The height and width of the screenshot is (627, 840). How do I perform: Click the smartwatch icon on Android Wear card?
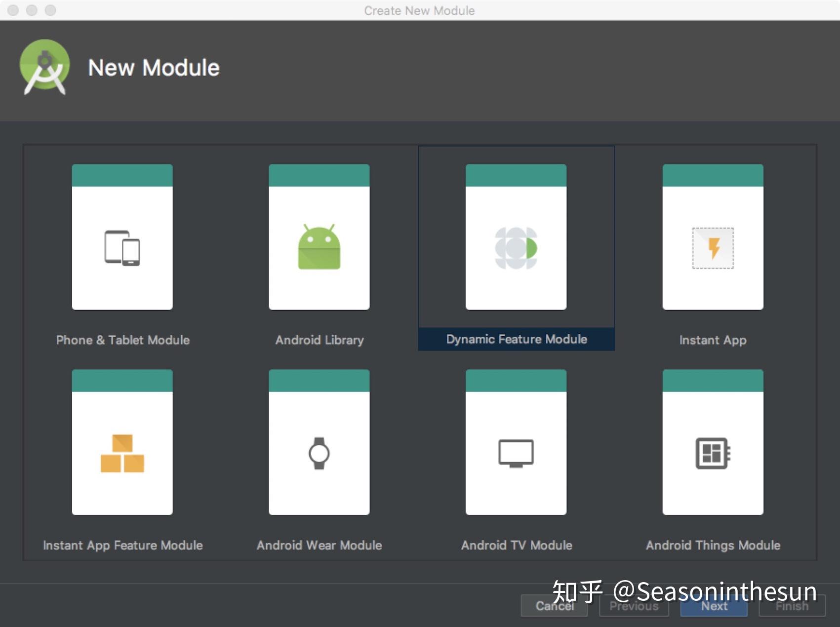(x=319, y=453)
